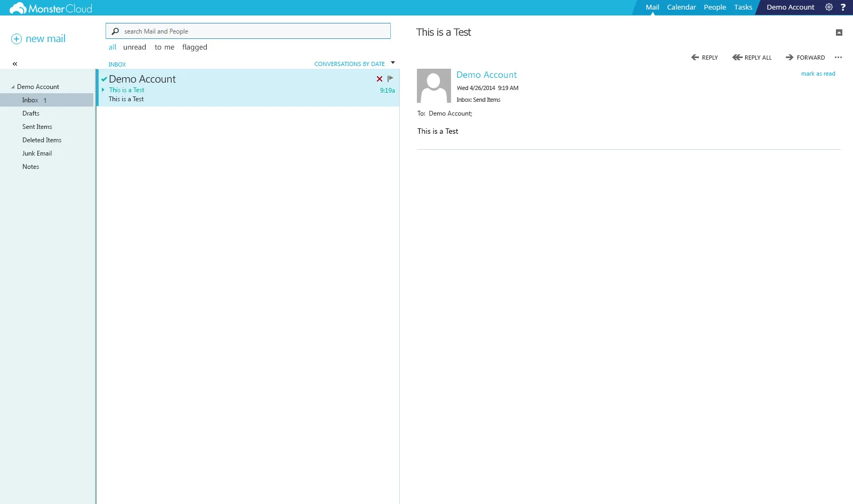Open the Demo Account sender name link
Screen dimensions: 853x504
tap(487, 75)
